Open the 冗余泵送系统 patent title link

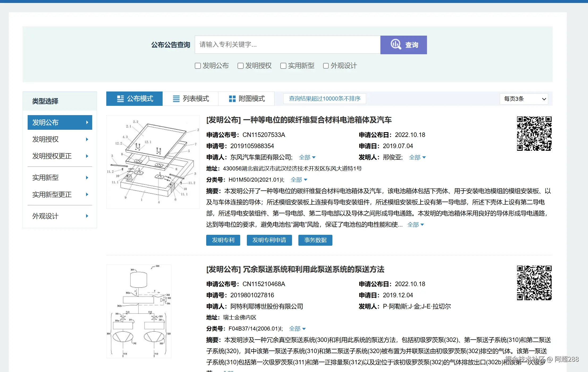(295, 269)
